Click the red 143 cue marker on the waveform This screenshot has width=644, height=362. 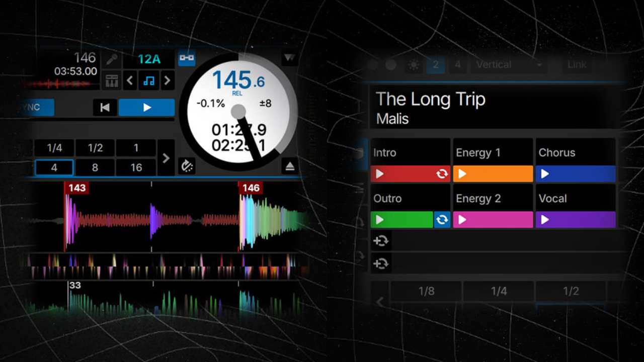tap(77, 188)
